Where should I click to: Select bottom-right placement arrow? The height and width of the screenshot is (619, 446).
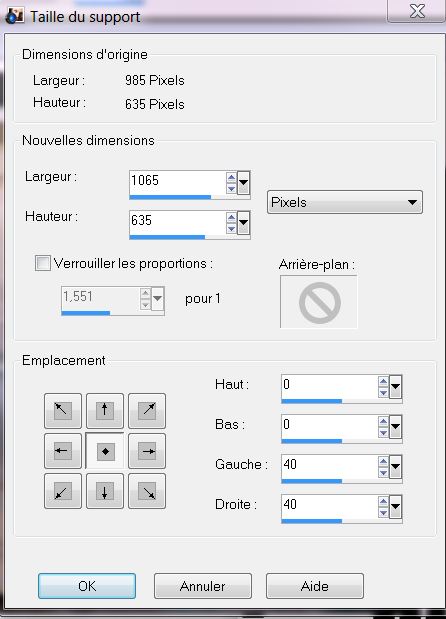pyautogui.click(x=147, y=491)
